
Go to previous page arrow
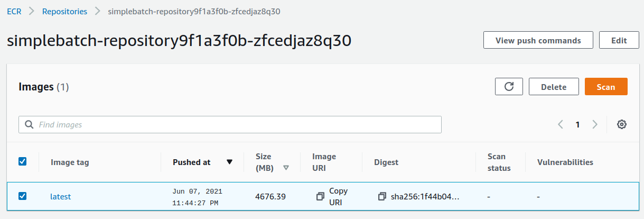click(560, 124)
